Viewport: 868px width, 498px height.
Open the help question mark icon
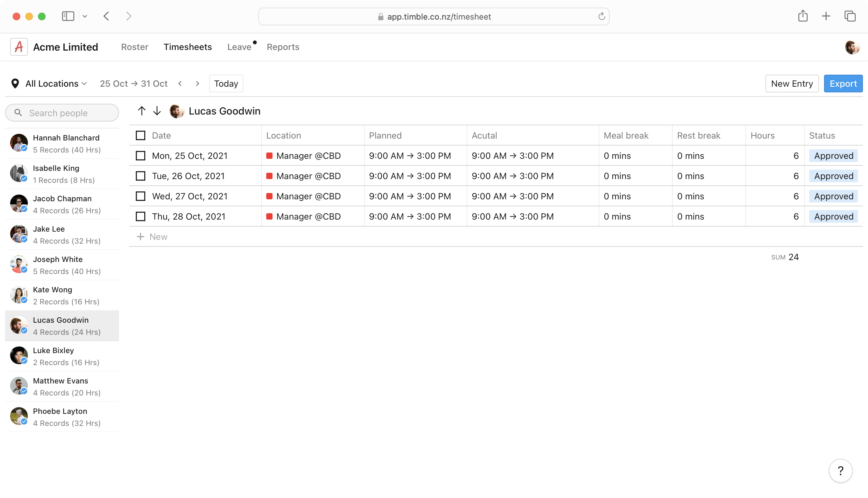tap(841, 471)
